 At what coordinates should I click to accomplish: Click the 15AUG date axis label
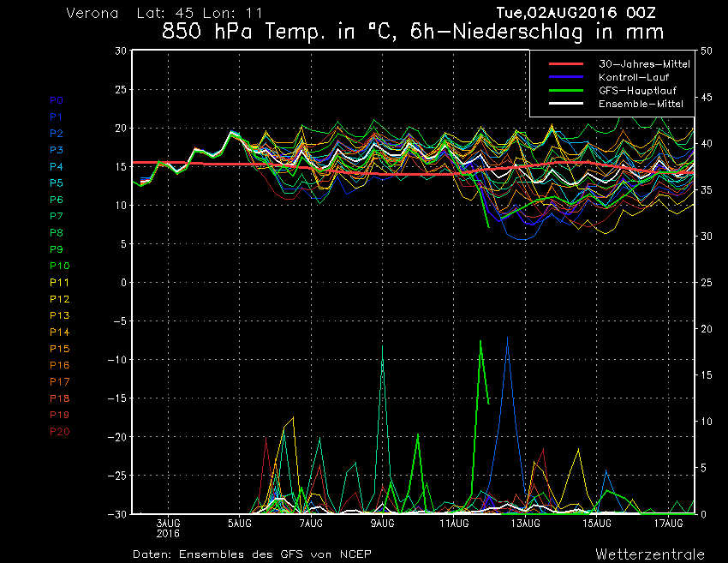[597, 524]
